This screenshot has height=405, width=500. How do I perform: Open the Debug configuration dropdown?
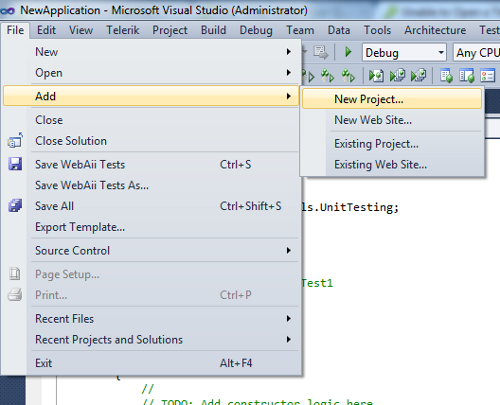pos(404,53)
